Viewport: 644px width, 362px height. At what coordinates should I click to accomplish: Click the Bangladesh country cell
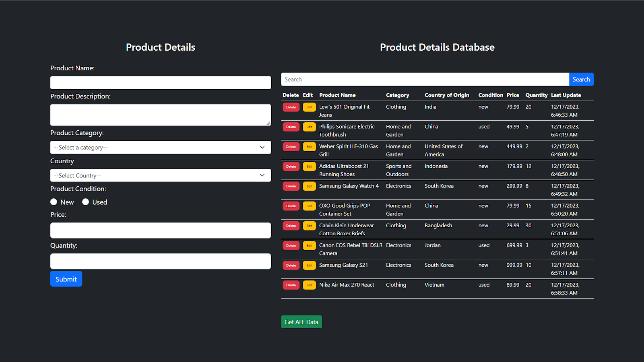click(x=438, y=226)
